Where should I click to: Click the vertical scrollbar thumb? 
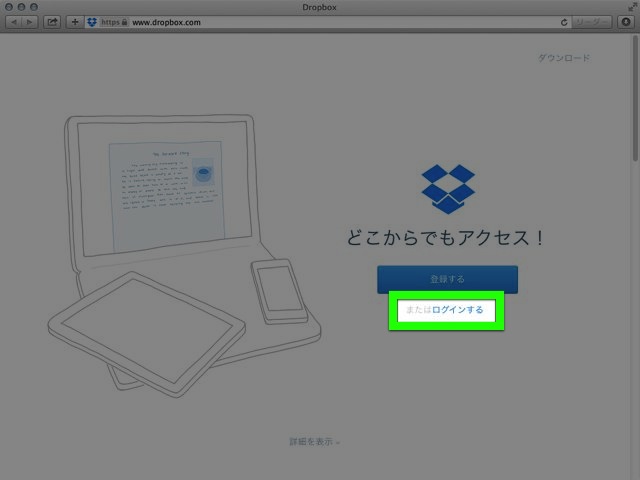click(635, 98)
